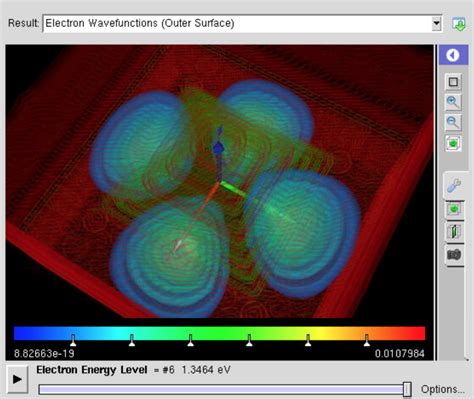This screenshot has width=474, height=399.
Task: Click the maximum value 0.0107984 label
Action: click(399, 353)
